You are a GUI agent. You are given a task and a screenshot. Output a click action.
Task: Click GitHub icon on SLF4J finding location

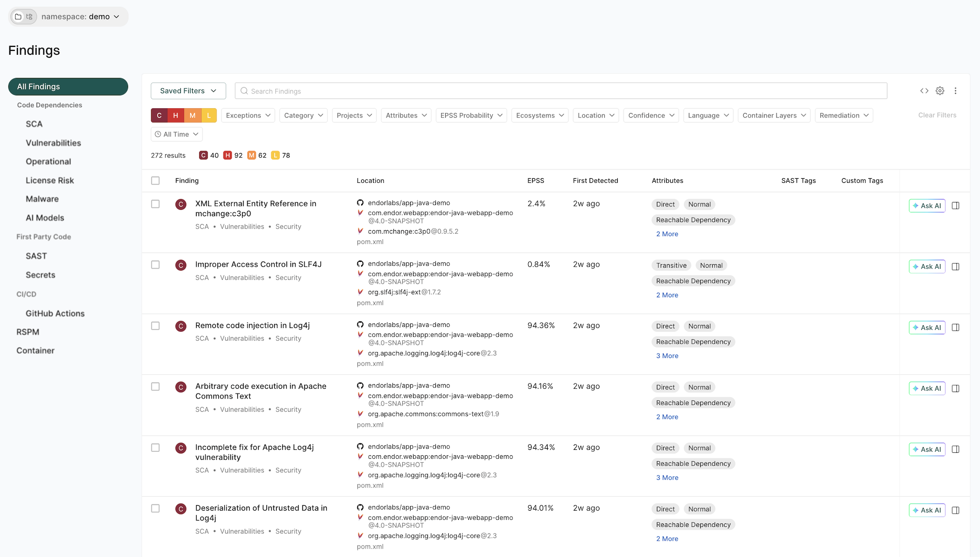360,264
